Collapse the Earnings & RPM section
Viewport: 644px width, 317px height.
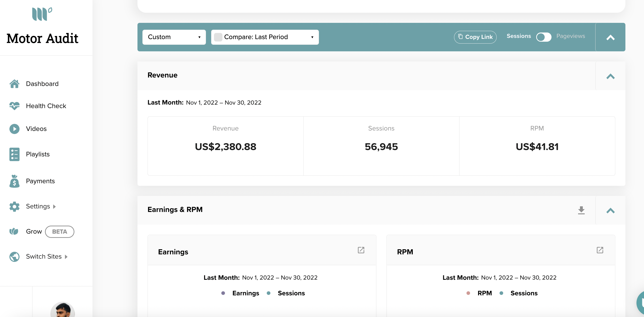pyautogui.click(x=610, y=210)
